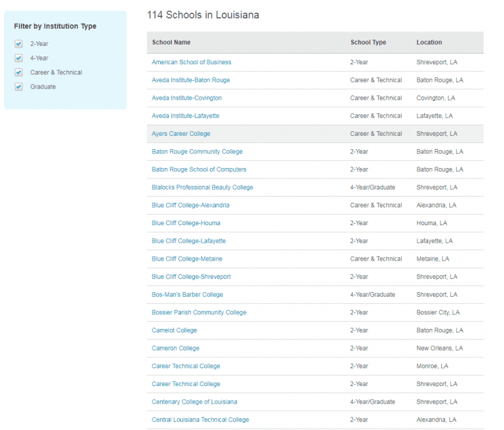
Task: Click the Filter by Institution Type heading
Action: point(55,26)
